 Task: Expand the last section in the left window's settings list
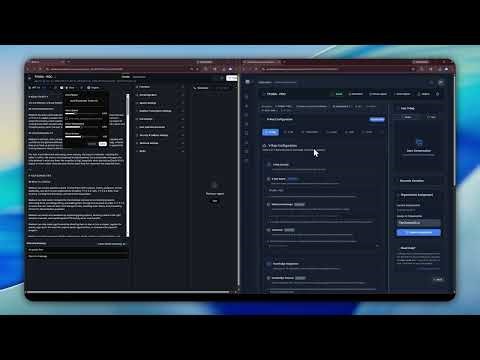(160, 151)
